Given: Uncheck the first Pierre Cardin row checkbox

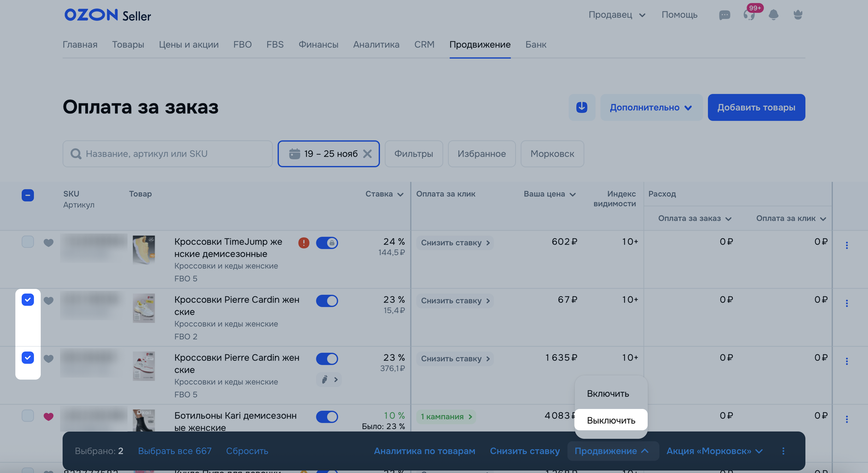Looking at the screenshot, I should 28,300.
